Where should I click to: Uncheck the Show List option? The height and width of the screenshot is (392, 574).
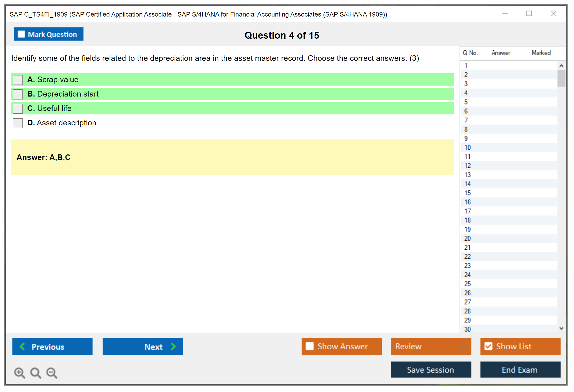click(488, 346)
